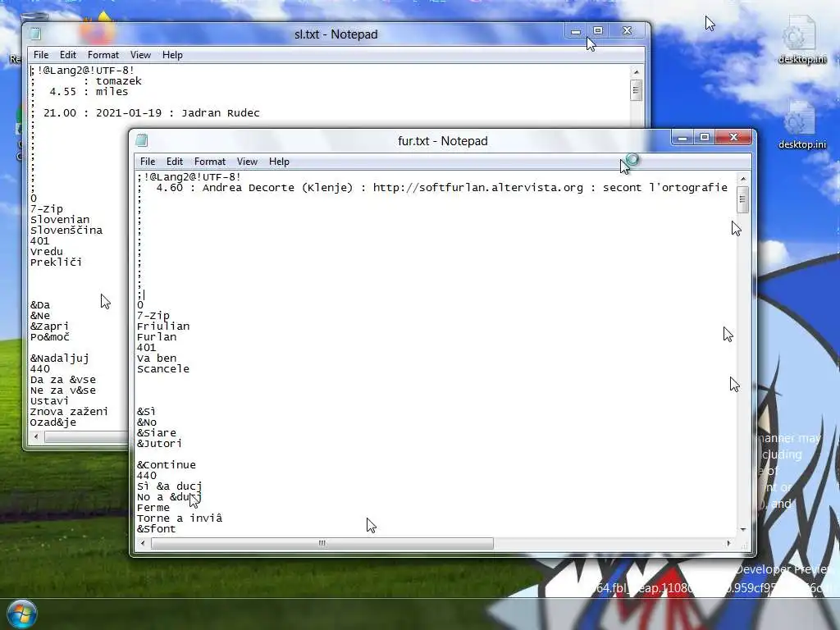This screenshot has height=630, width=840.
Task: Click the "Ustavi" line in sl.txt
Action: (49, 400)
